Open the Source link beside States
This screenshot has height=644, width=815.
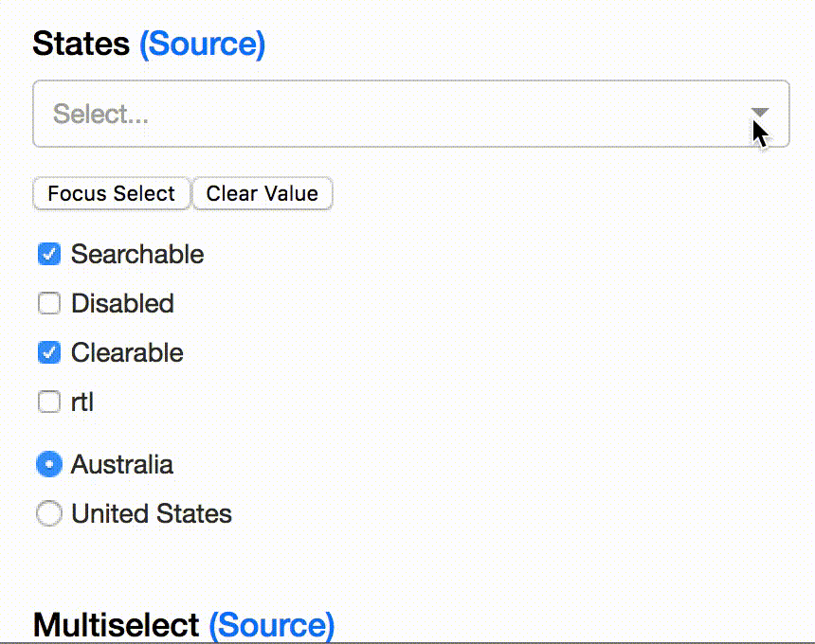coord(202,44)
